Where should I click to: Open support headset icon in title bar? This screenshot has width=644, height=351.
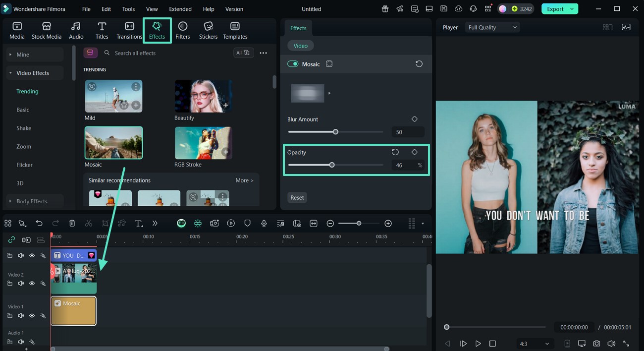tap(473, 9)
